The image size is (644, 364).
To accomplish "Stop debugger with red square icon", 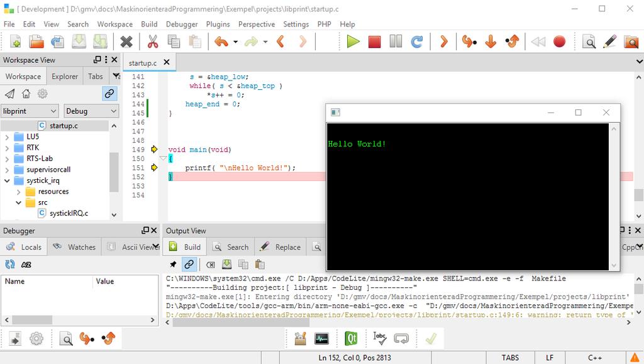I will pyautogui.click(x=374, y=42).
